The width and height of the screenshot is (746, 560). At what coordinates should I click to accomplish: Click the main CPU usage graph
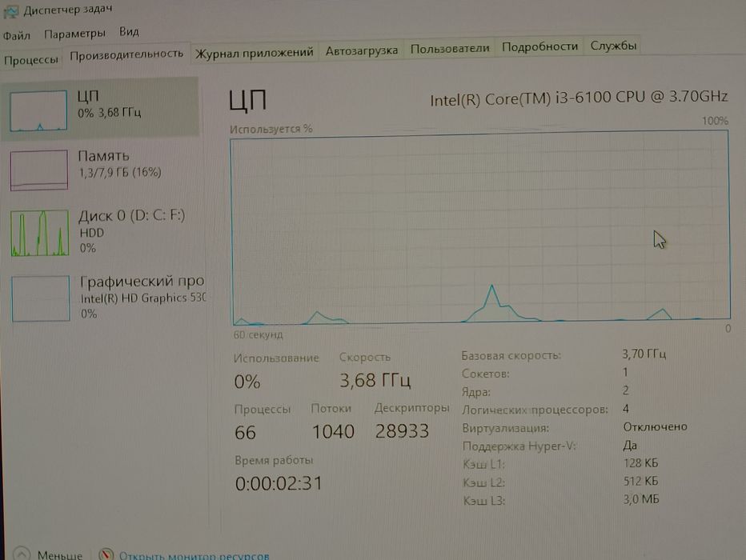point(480,228)
